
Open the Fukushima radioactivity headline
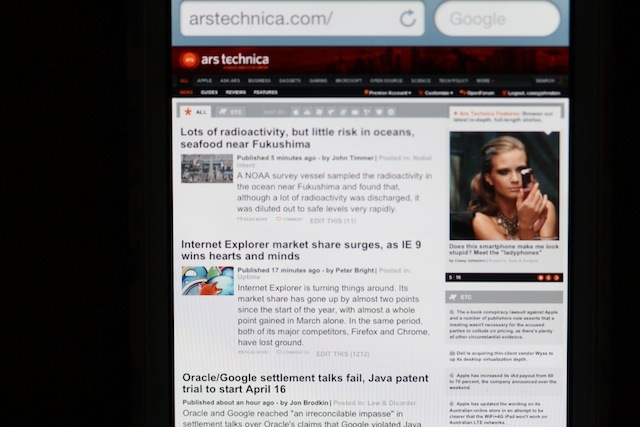[298, 138]
